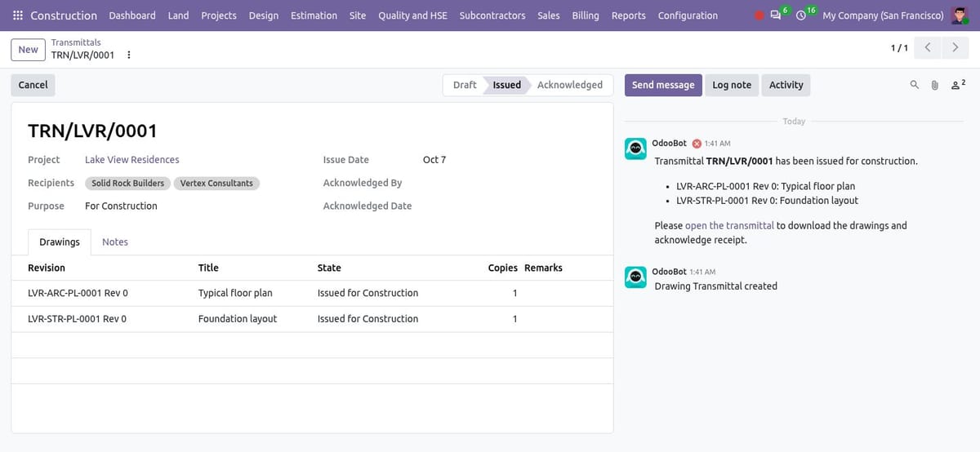Click the record pager 1 / 1
This screenshot has height=452, width=980.
[899, 48]
